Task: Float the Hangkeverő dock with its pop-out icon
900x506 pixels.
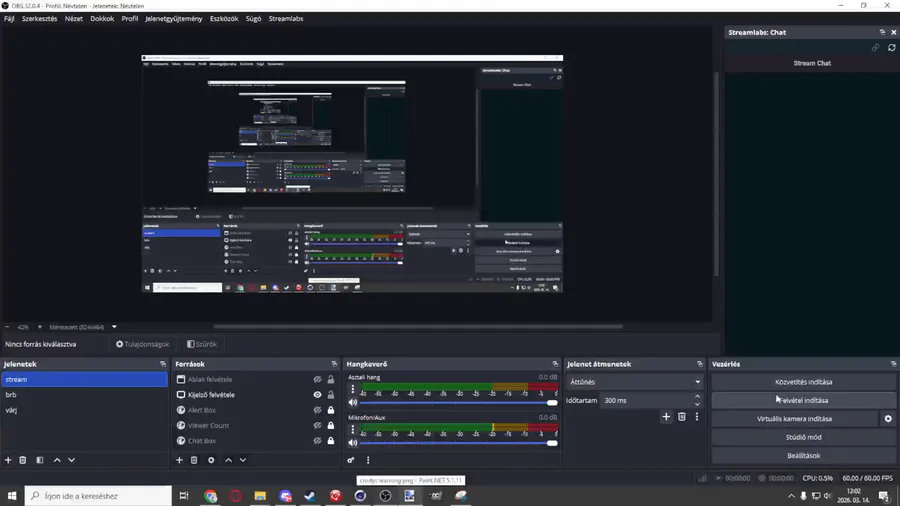Action: pos(555,364)
